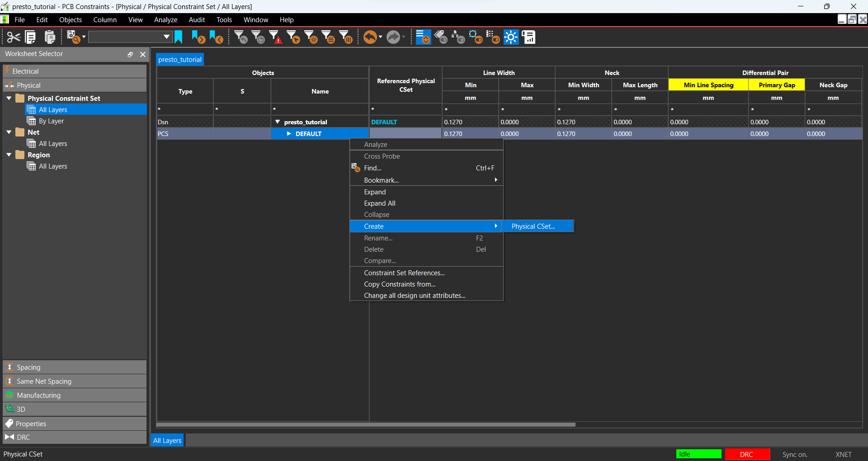
Task: Click the Find-and-search icon beside the search box
Action: [73, 37]
